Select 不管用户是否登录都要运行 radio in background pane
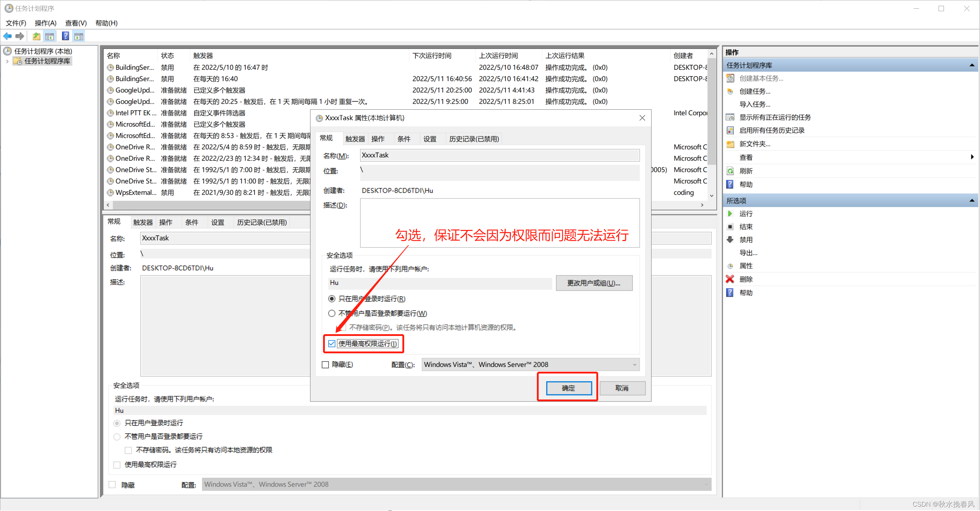 pyautogui.click(x=117, y=437)
